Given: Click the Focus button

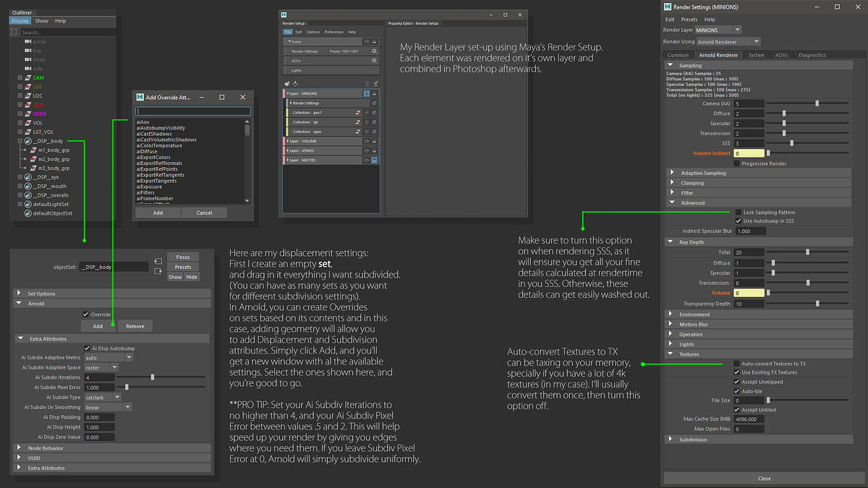Looking at the screenshot, I should [183, 257].
